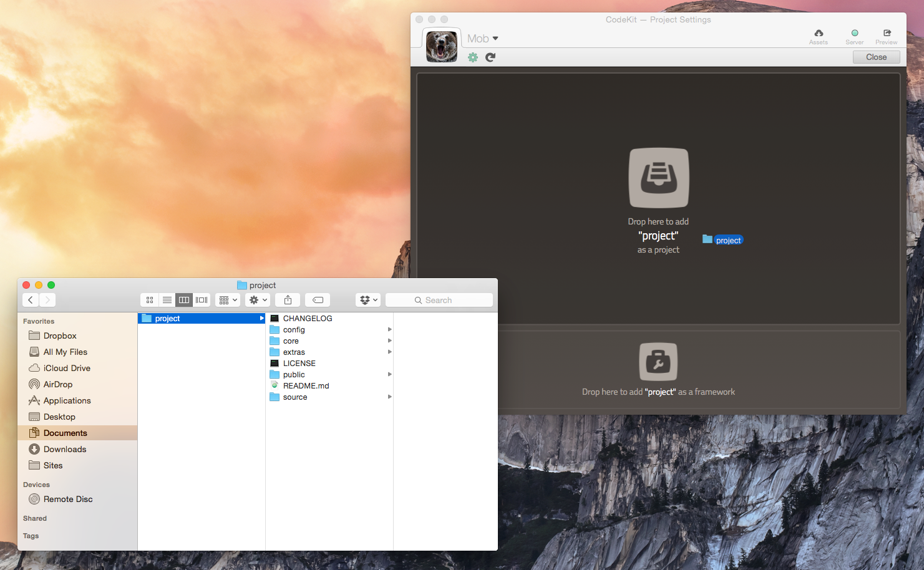This screenshot has height=570, width=924.
Task: Open the Finder Action gear menu
Action: (258, 300)
